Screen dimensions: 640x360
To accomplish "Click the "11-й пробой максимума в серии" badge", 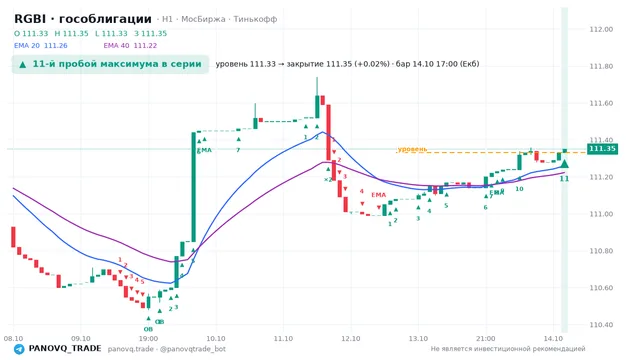I will coord(110,64).
